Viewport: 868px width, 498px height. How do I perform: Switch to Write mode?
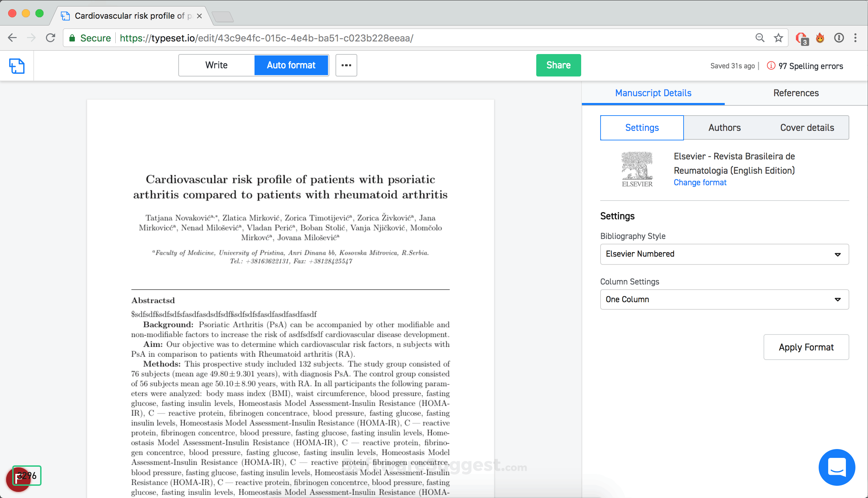coord(216,65)
